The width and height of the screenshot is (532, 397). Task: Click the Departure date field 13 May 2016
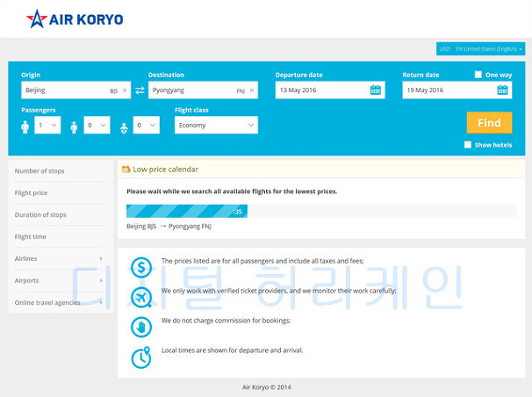pos(330,90)
